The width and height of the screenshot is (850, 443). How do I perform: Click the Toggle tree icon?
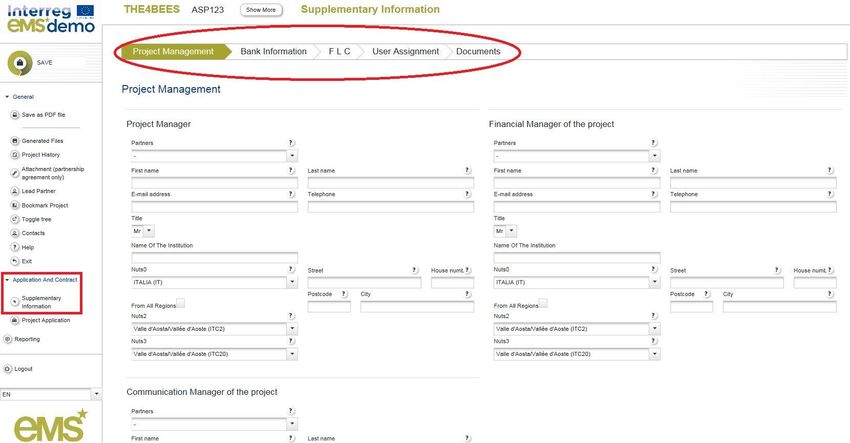(14, 219)
